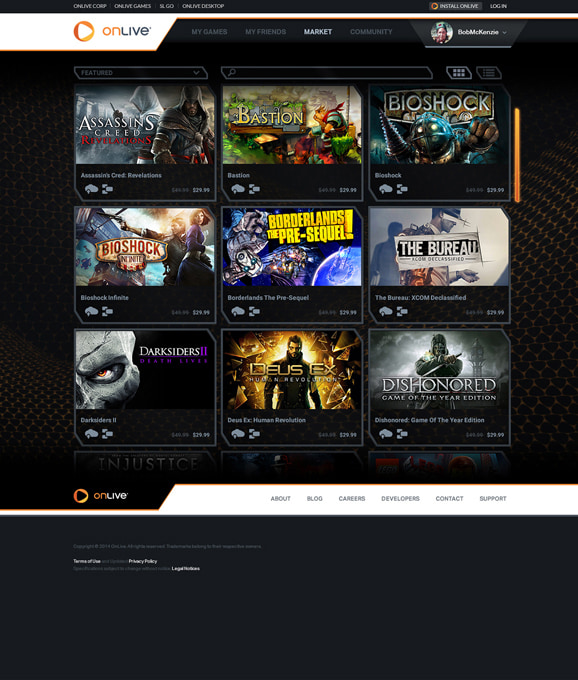Click the SL Go top bar link
Viewport: 578px width, 680px height.
pyautogui.click(x=167, y=6)
